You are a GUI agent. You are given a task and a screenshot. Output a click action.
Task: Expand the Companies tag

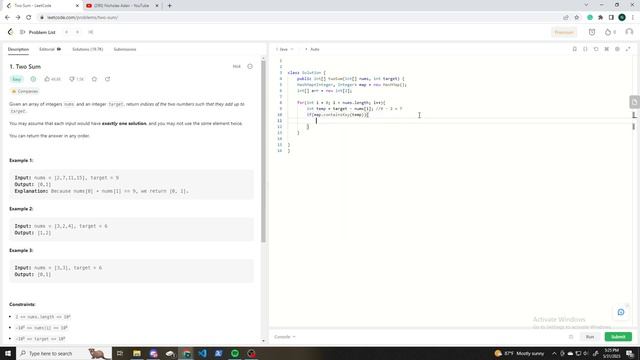pyautogui.click(x=25, y=91)
